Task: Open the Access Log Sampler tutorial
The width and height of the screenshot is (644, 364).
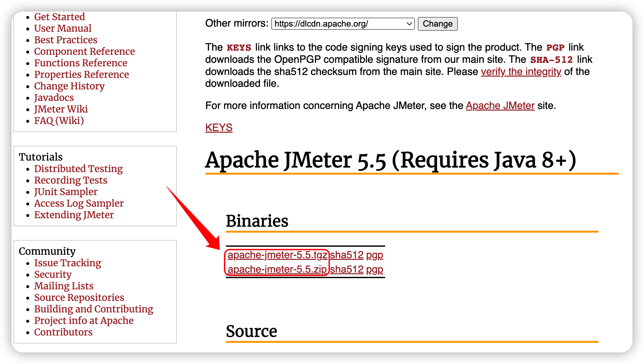Action: pyautogui.click(x=79, y=203)
